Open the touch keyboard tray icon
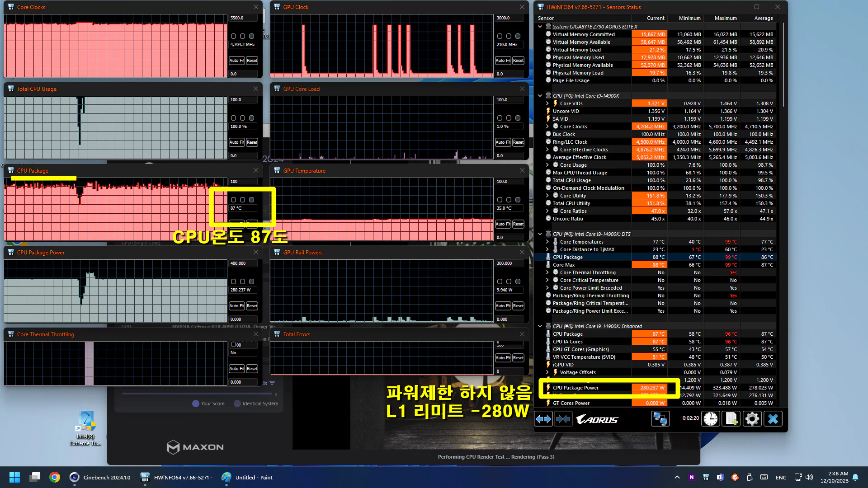The image size is (868, 488). coord(764,477)
